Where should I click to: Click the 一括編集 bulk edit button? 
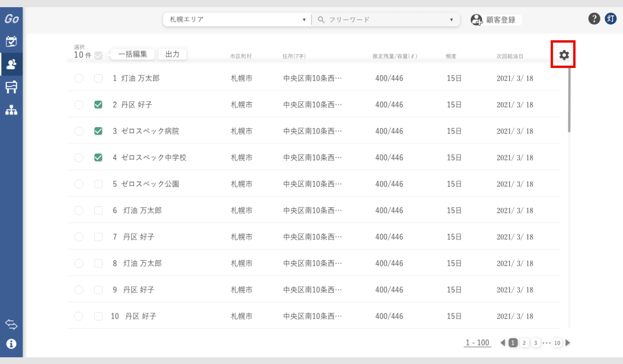133,54
